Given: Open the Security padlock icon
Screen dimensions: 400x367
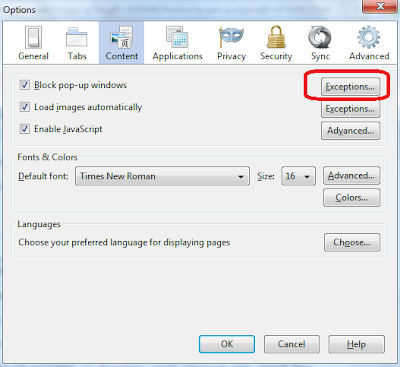Looking at the screenshot, I should pyautogui.click(x=276, y=37).
